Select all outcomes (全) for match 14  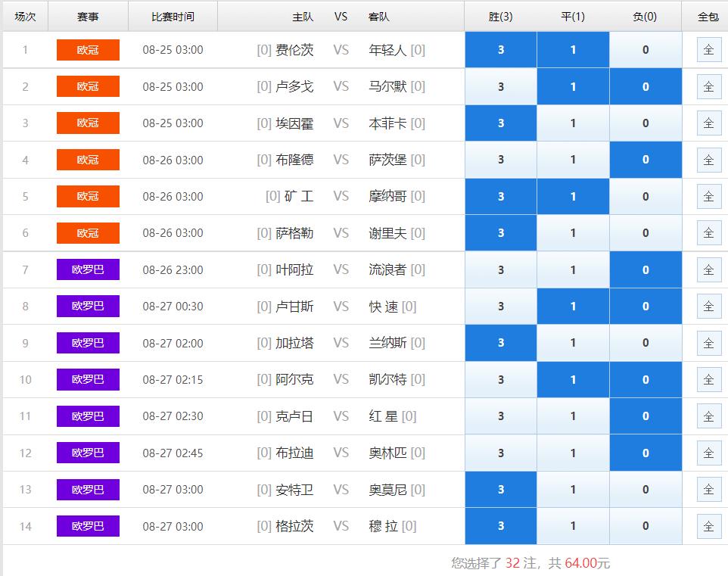point(708,526)
